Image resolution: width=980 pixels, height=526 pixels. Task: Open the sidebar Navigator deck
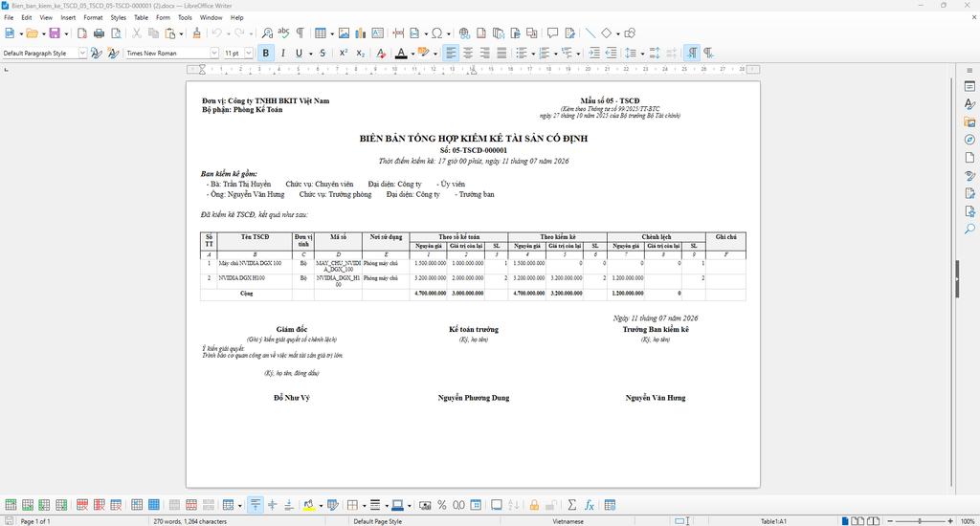(969, 140)
